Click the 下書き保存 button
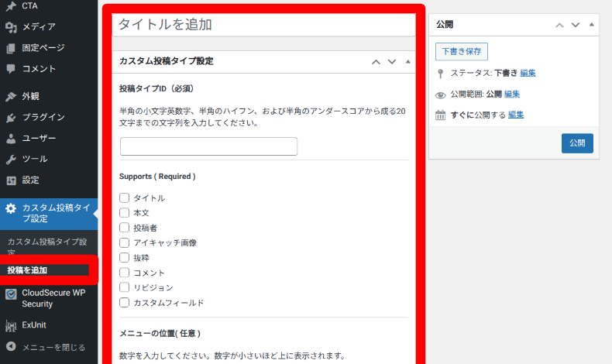 click(462, 51)
